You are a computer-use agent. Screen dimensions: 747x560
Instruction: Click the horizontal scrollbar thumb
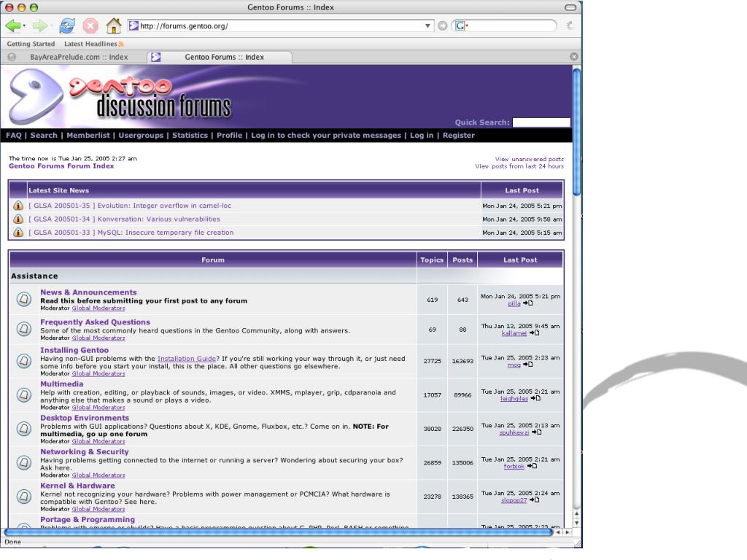[279, 532]
